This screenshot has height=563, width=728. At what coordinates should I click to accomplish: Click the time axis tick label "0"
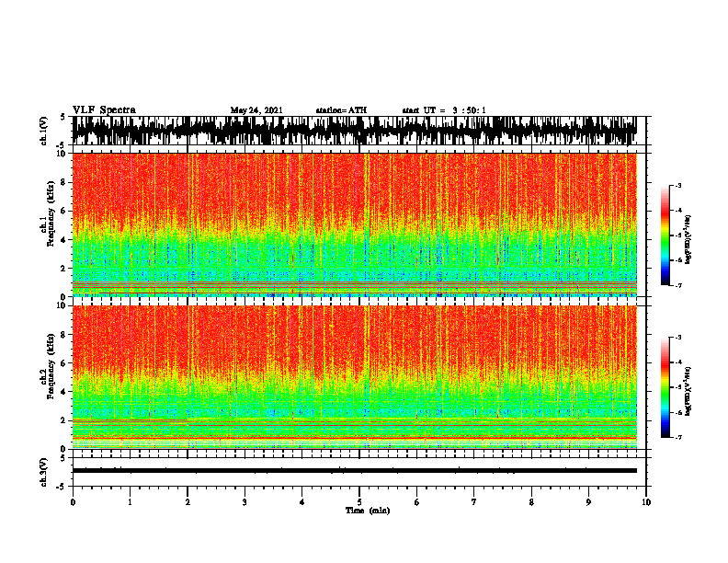coord(73,502)
